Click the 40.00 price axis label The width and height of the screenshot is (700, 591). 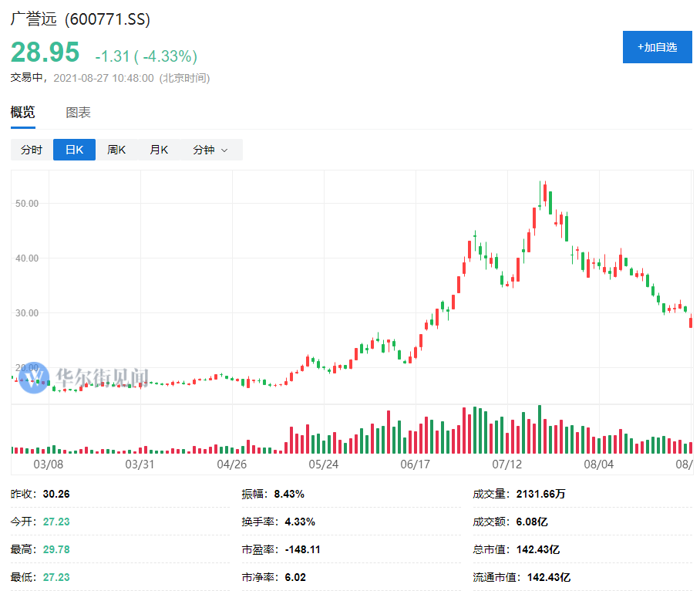coord(27,258)
